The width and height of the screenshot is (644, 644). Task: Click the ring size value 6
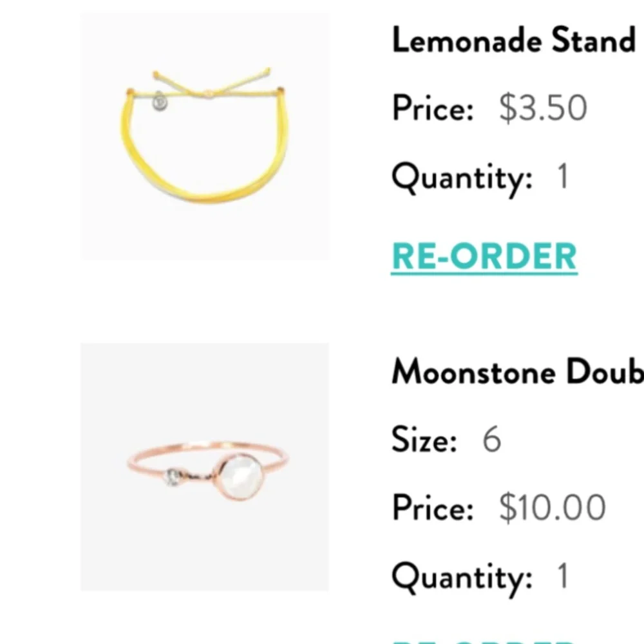[x=491, y=440]
